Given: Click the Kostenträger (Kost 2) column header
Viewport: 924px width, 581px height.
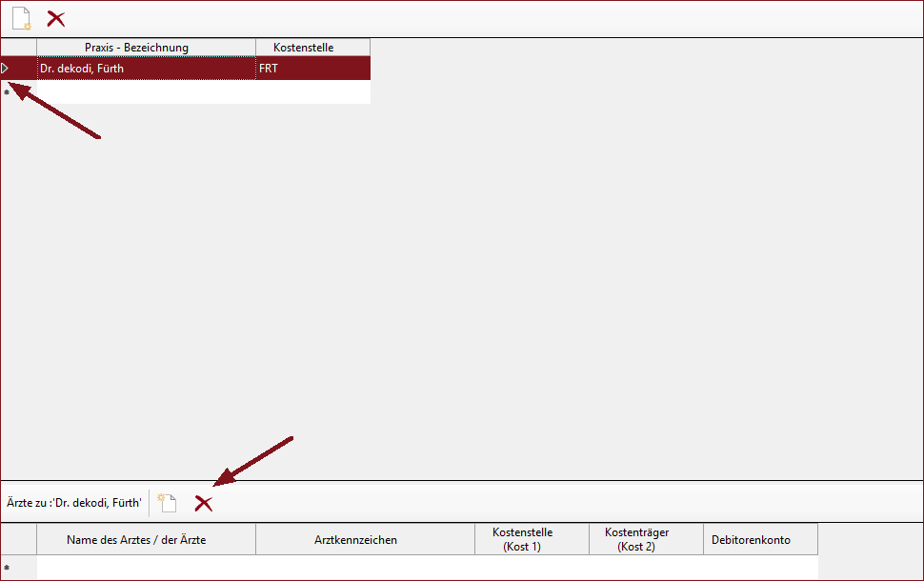Looking at the screenshot, I should click(647, 539).
